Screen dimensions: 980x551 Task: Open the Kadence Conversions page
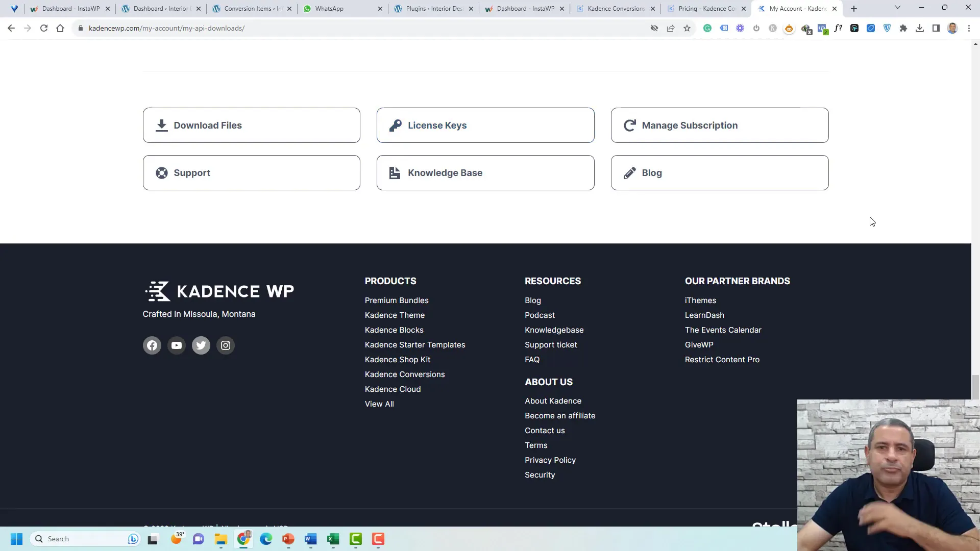pyautogui.click(x=405, y=374)
